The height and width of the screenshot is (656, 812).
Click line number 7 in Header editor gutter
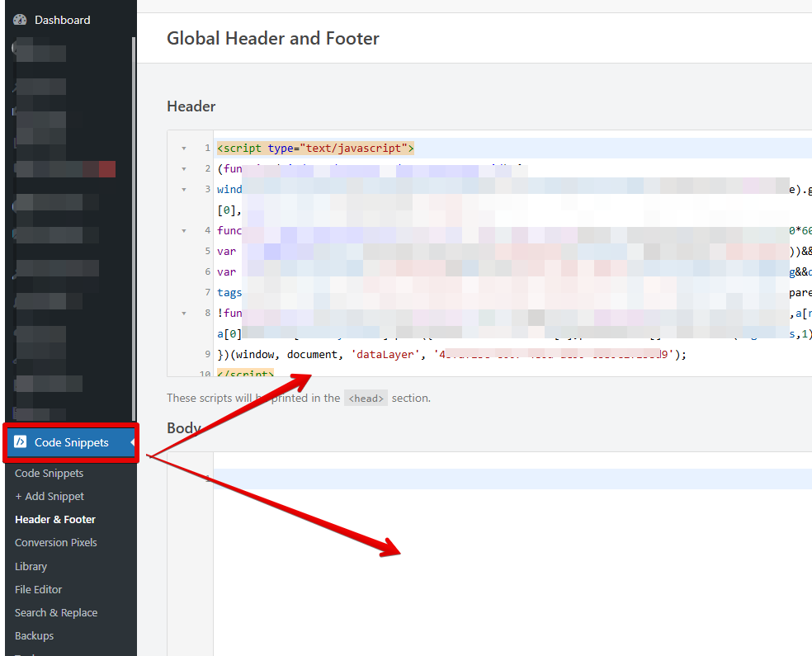click(x=208, y=293)
